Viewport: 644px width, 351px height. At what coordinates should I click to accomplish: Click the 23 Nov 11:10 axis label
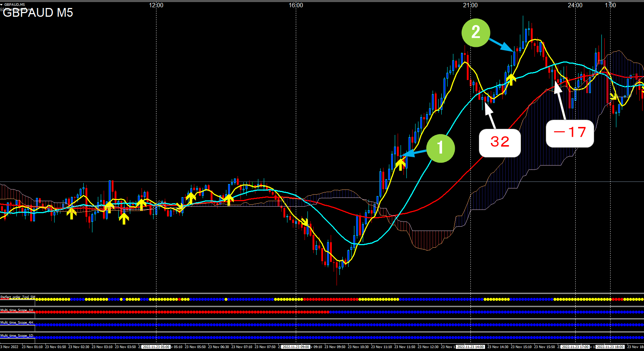(381, 347)
